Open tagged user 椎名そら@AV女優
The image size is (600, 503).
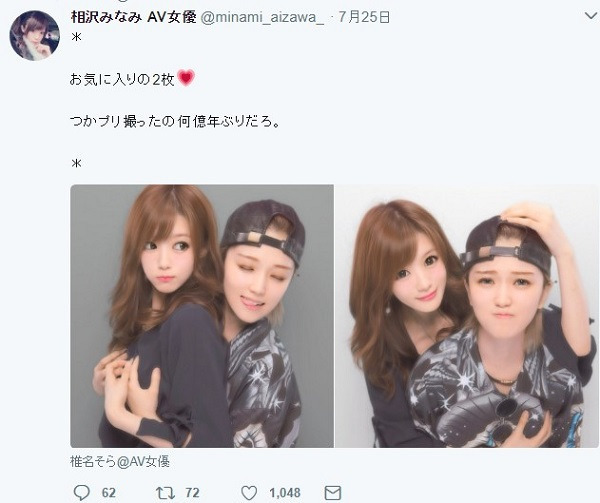pos(120,462)
